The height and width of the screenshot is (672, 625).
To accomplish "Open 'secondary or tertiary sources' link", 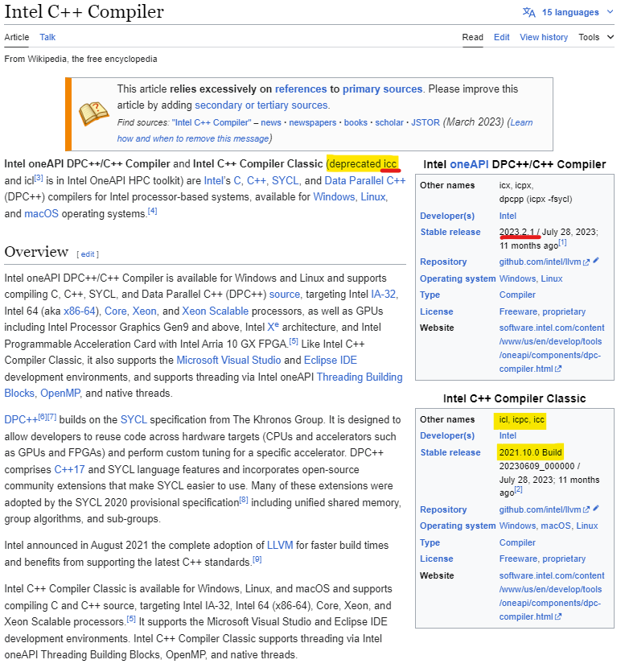I will click(261, 105).
